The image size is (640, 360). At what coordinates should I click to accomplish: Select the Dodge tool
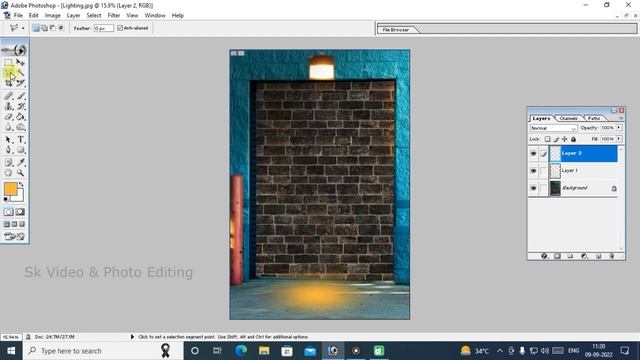tap(20, 127)
